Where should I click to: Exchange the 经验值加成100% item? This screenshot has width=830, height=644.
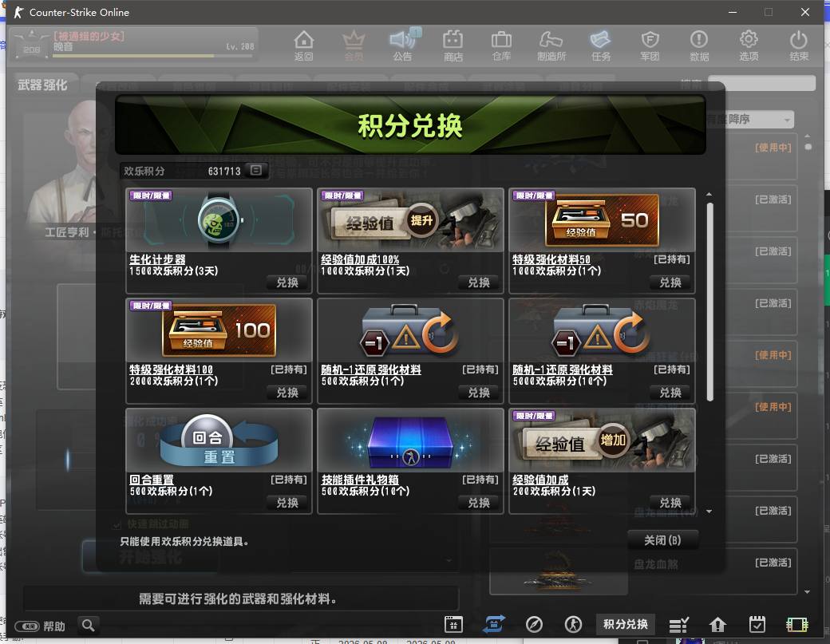(x=479, y=282)
